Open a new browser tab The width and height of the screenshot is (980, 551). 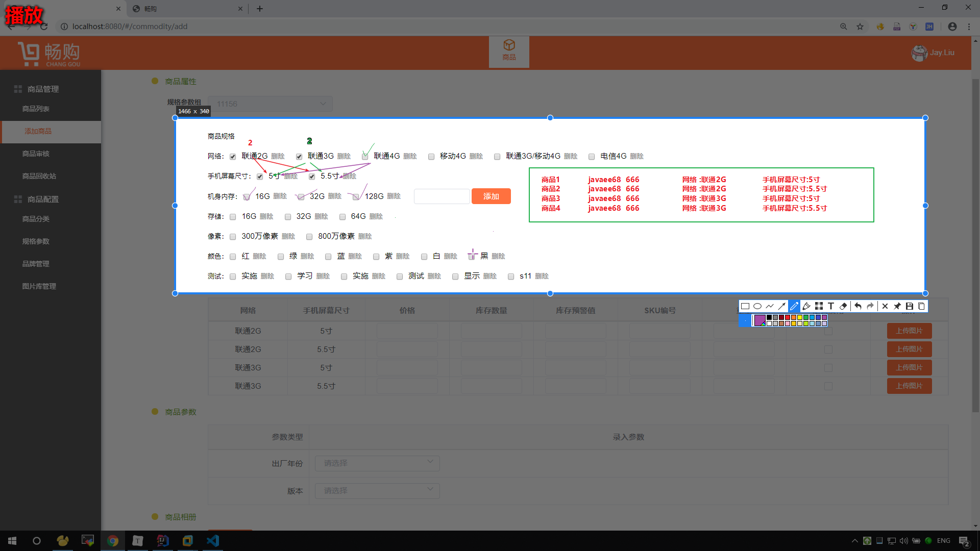260,9
